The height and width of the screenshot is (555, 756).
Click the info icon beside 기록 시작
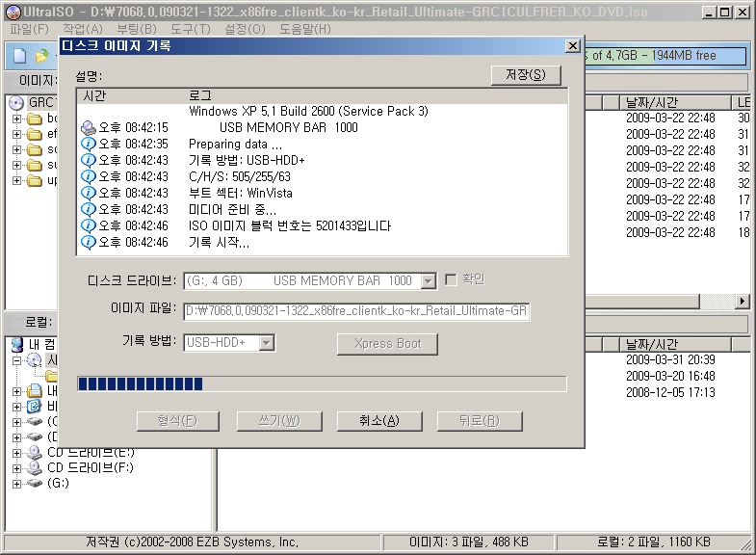pos(89,242)
